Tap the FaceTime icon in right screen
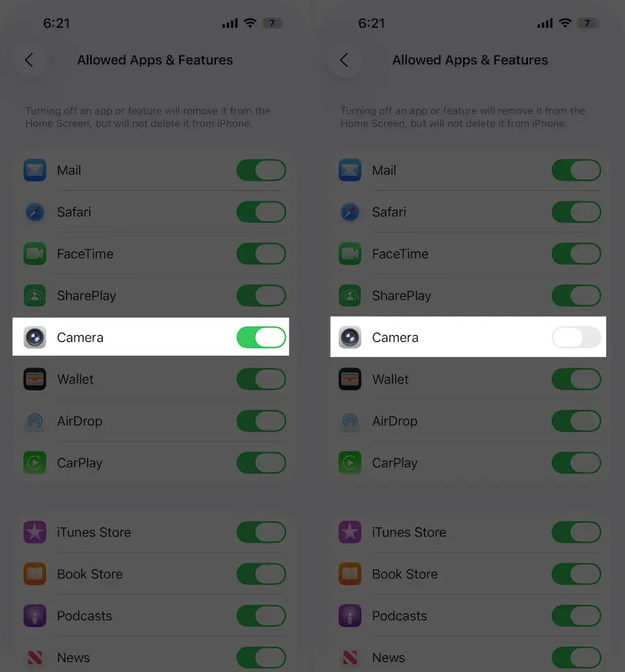 350,254
